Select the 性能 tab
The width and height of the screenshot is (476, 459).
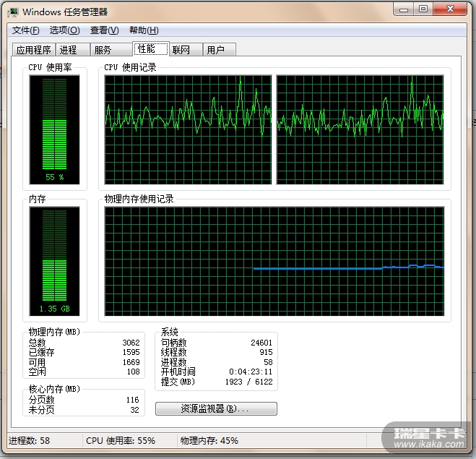(x=151, y=49)
